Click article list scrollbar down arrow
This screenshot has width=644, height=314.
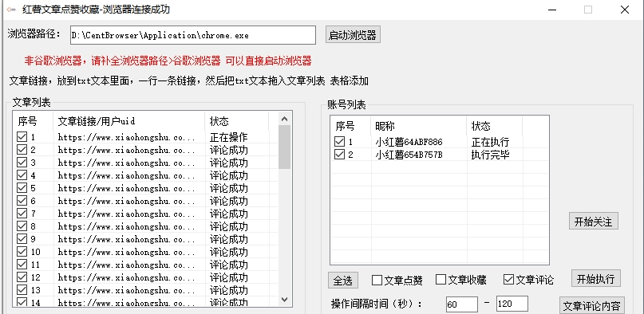pyautogui.click(x=284, y=300)
